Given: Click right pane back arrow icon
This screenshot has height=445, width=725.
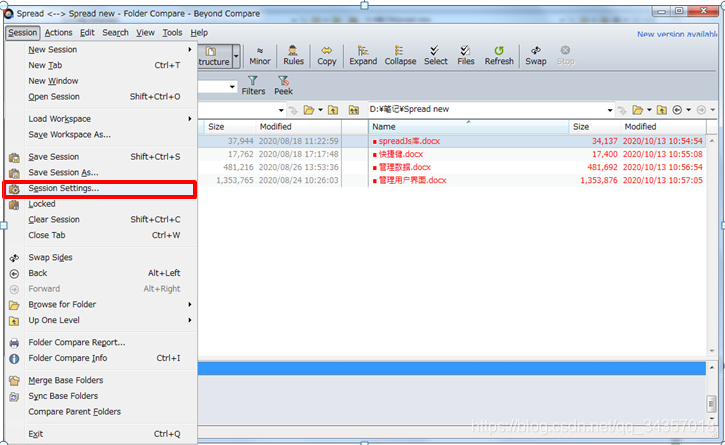Looking at the screenshot, I should [x=677, y=110].
